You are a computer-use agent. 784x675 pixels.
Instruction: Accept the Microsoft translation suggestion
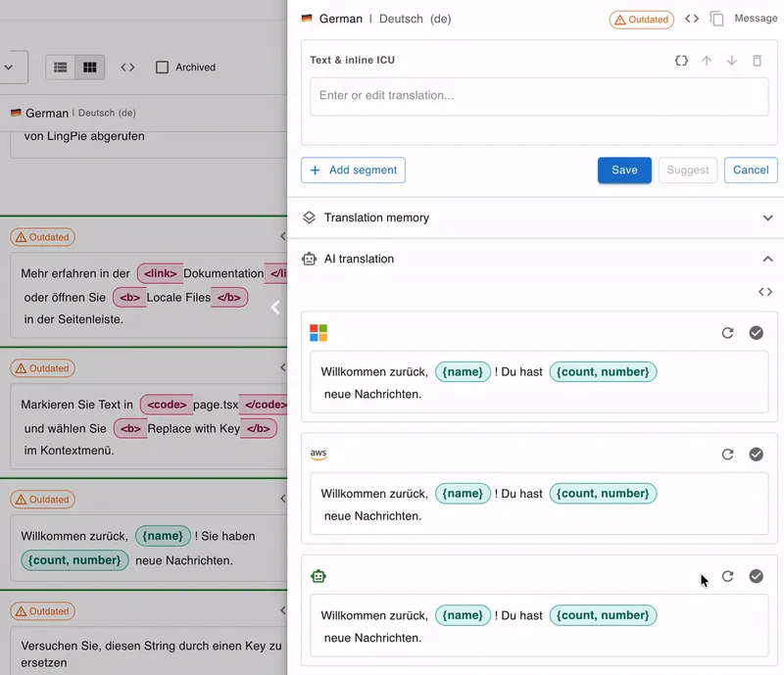pos(756,332)
